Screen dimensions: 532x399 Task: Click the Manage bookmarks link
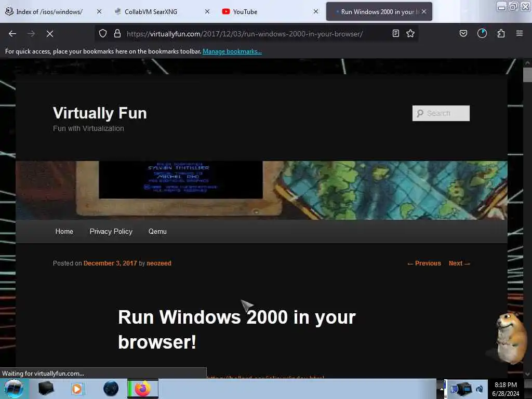pyautogui.click(x=232, y=51)
